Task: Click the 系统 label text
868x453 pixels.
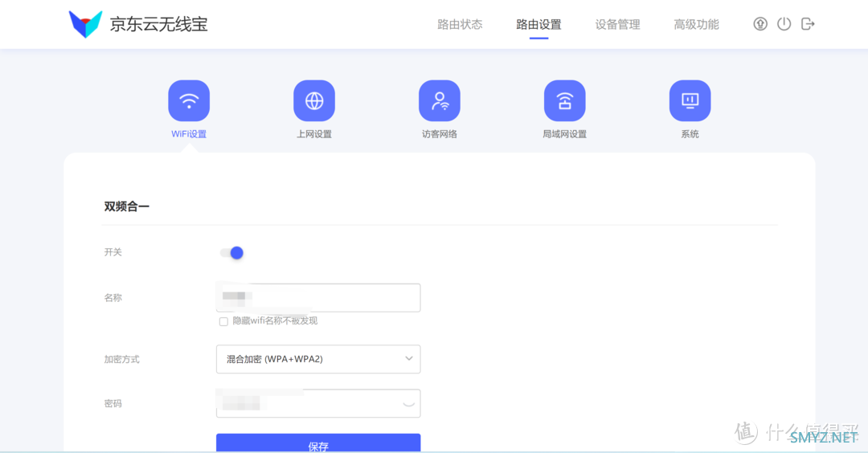Action: click(690, 134)
